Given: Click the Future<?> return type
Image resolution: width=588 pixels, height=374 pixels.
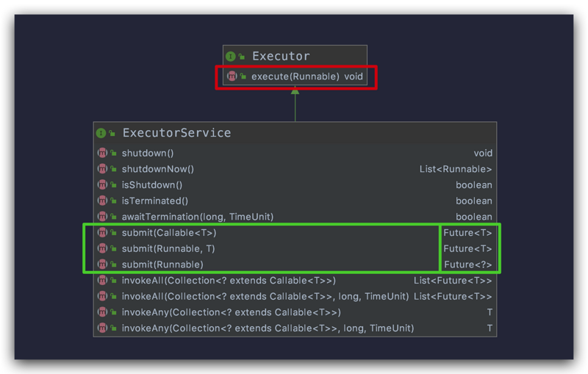Looking at the screenshot, I should (x=468, y=265).
